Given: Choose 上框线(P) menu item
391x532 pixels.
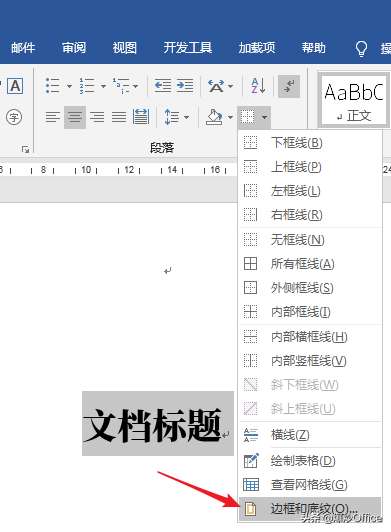Looking at the screenshot, I should point(310,167).
